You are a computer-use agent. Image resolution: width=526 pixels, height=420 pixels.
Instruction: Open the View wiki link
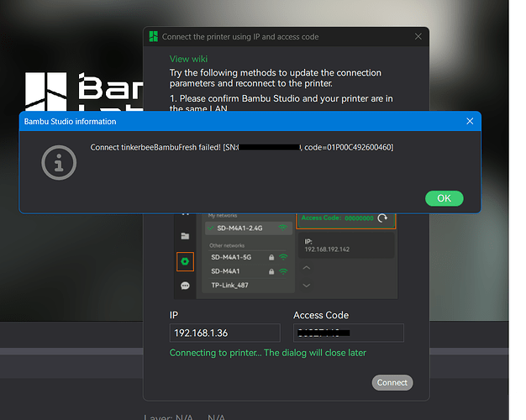188,59
